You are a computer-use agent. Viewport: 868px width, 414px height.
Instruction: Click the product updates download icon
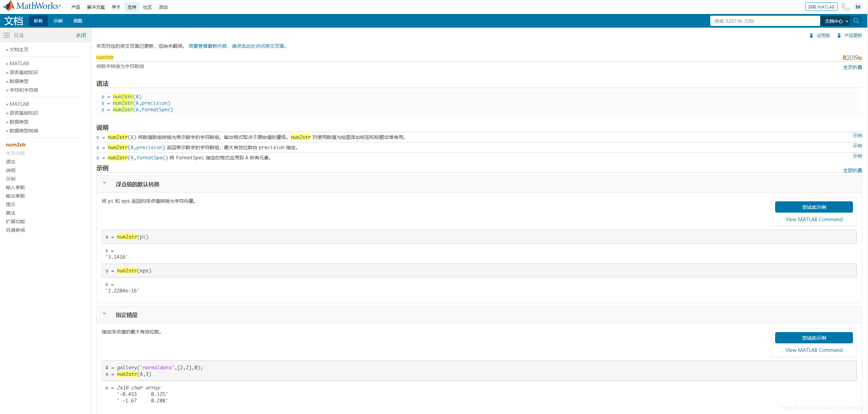(x=839, y=35)
